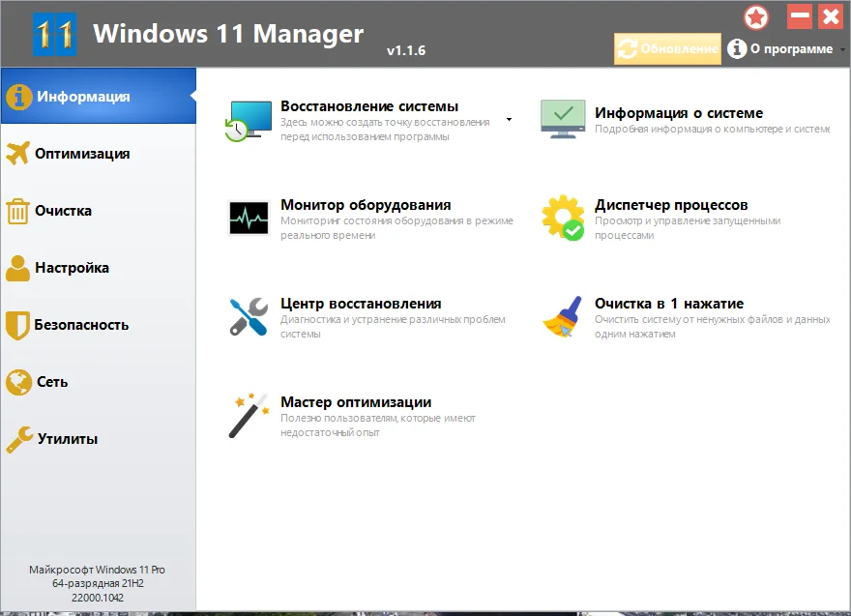The image size is (851, 616).
Task: Open the Hardware Monitor pulse icon
Action: [249, 219]
